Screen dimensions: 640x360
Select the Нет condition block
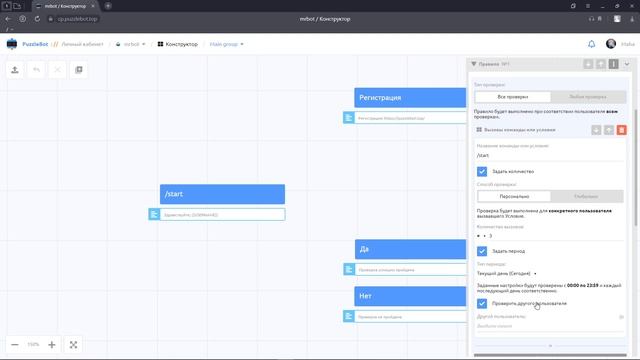point(410,296)
